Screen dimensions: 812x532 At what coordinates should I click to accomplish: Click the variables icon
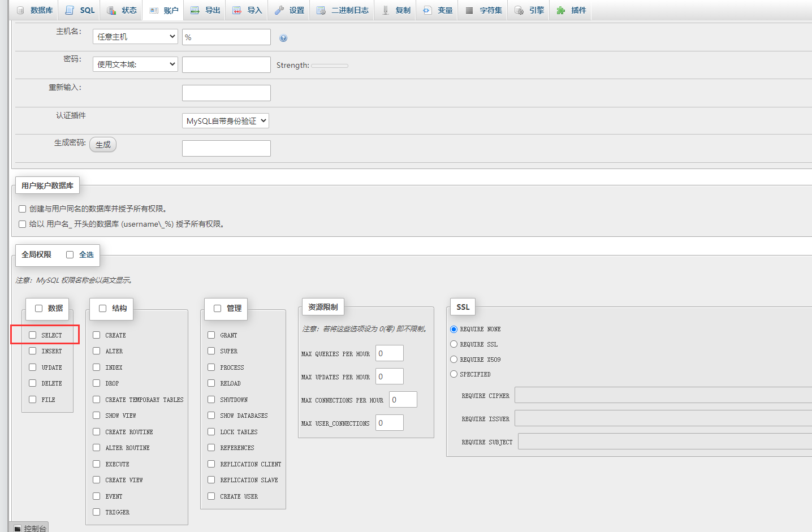click(x=427, y=10)
